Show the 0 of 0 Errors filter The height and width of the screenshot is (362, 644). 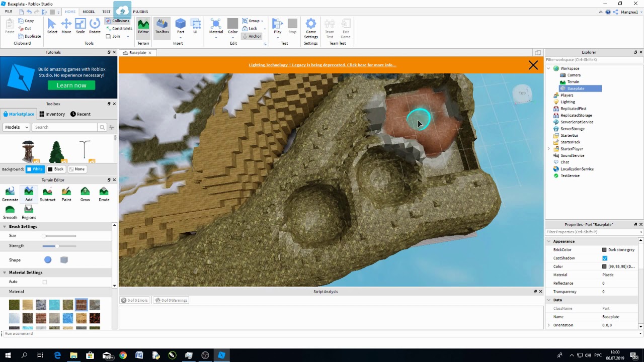point(134,300)
